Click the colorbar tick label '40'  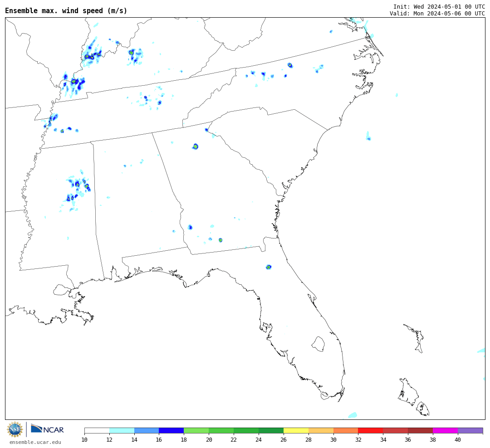(458, 440)
